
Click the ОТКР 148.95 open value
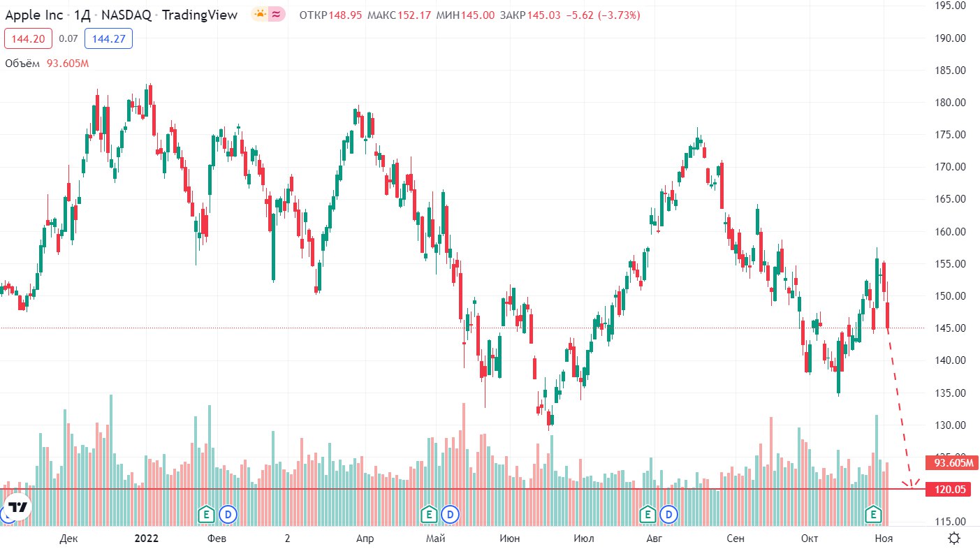330,15
